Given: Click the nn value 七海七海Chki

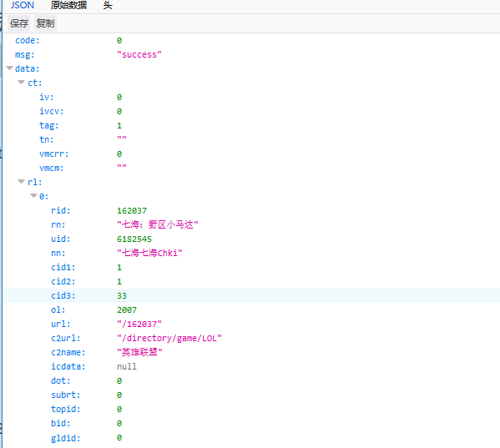Looking at the screenshot, I should click(149, 253).
